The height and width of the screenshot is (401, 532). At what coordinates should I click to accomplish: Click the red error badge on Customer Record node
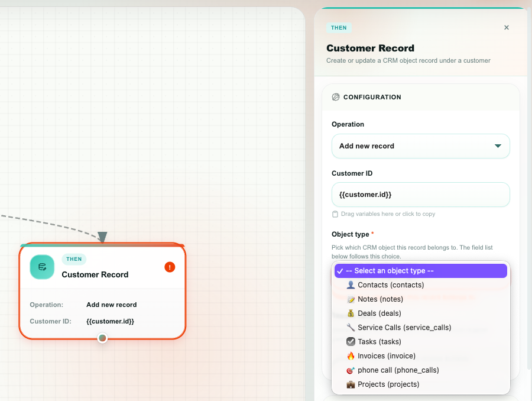(170, 267)
